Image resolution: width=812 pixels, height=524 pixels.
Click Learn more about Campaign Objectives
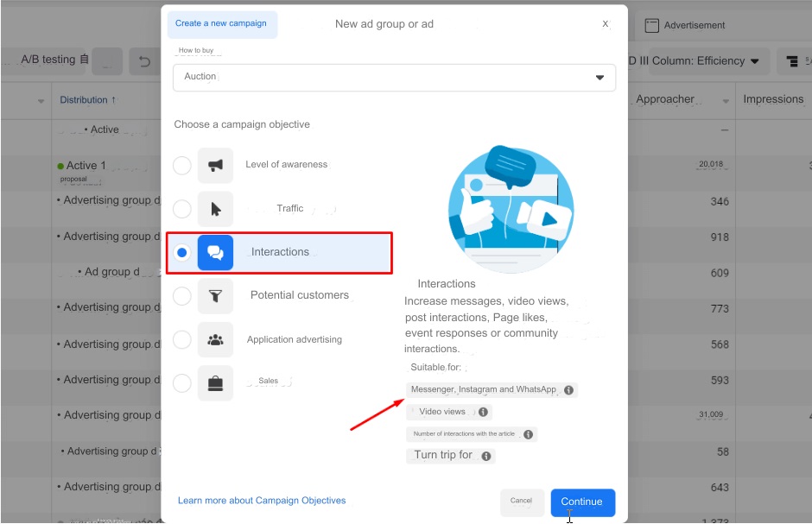(x=263, y=501)
